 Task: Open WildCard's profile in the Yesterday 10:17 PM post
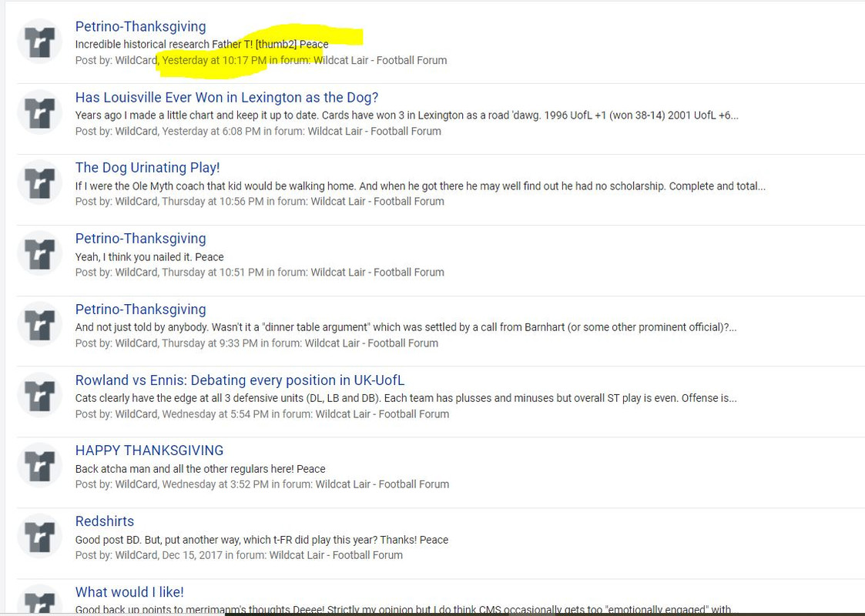pyautogui.click(x=136, y=60)
